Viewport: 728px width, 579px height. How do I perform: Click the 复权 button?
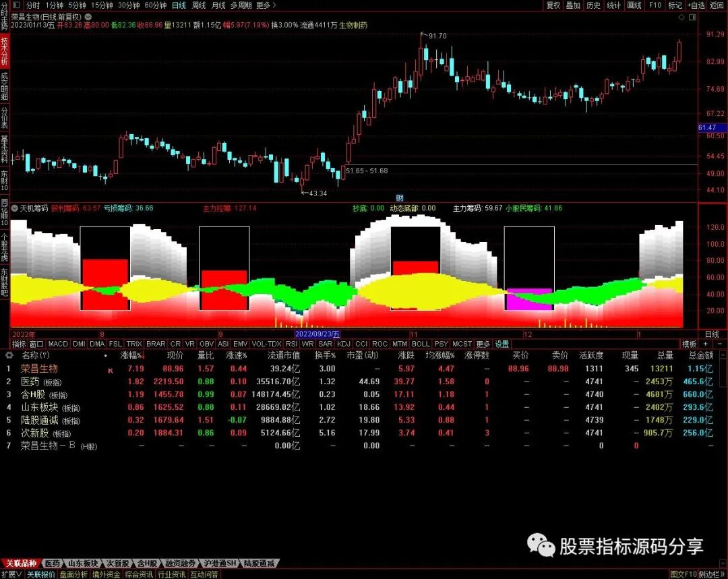[x=553, y=5]
